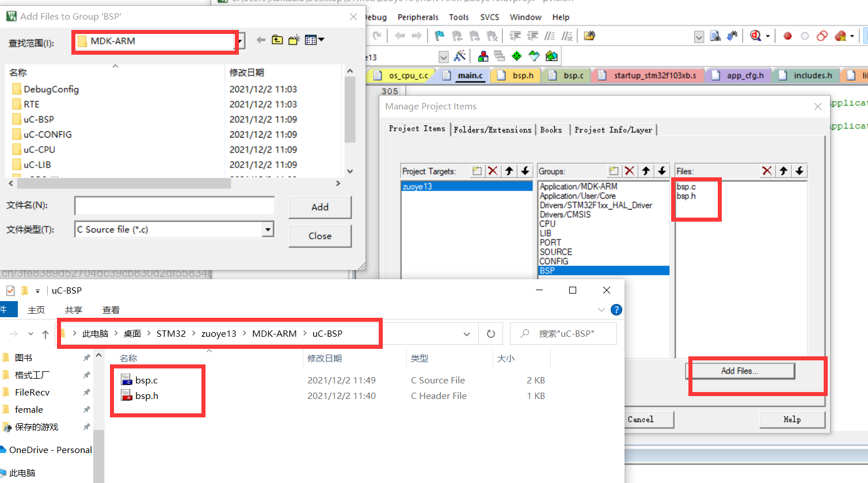This screenshot has width=868, height=483.
Task: Click the Pack Installer icon
Action: pos(551,56)
